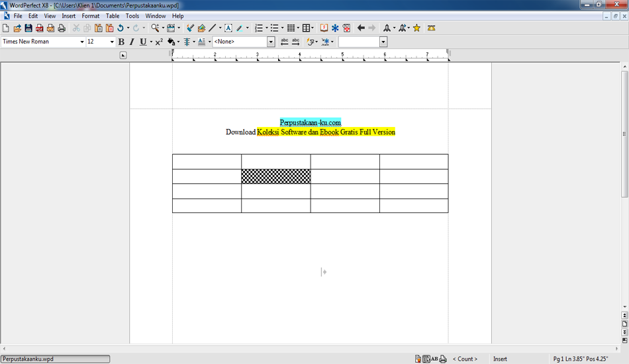Click the printer icon in status bar
The image size is (629, 364).
click(443, 359)
